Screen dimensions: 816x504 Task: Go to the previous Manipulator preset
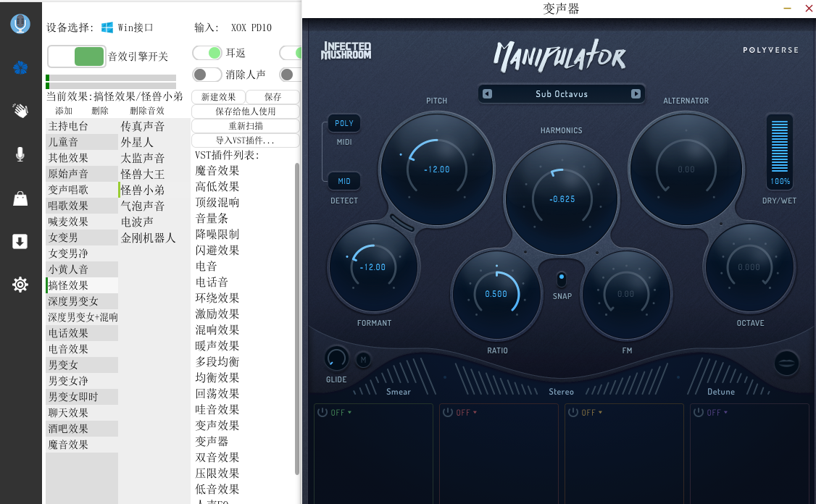[x=487, y=93]
